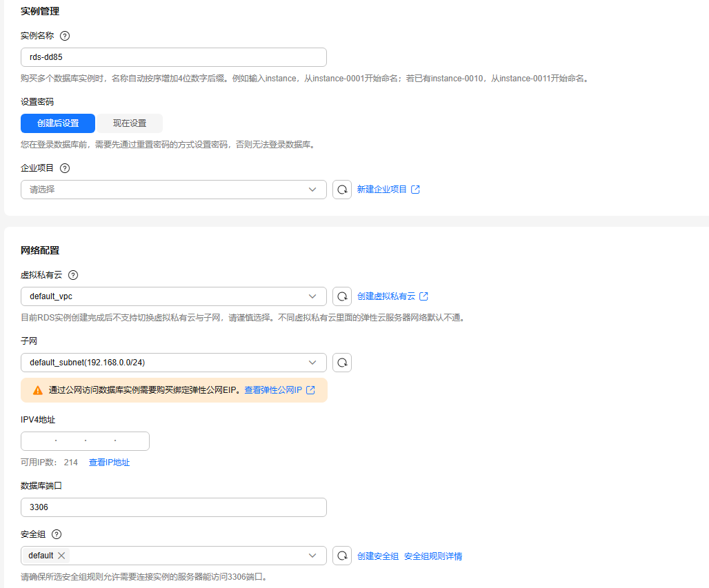Click help icon beside 安全组 label
This screenshot has height=588, width=709.
pos(57,534)
